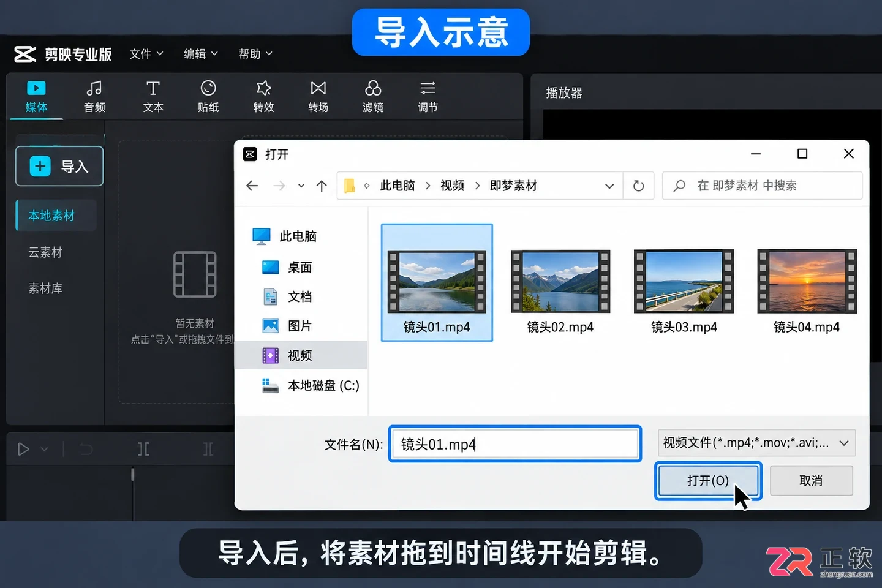Click 此电脑 in the address path
Image resolution: width=882 pixels, height=588 pixels.
click(x=397, y=186)
